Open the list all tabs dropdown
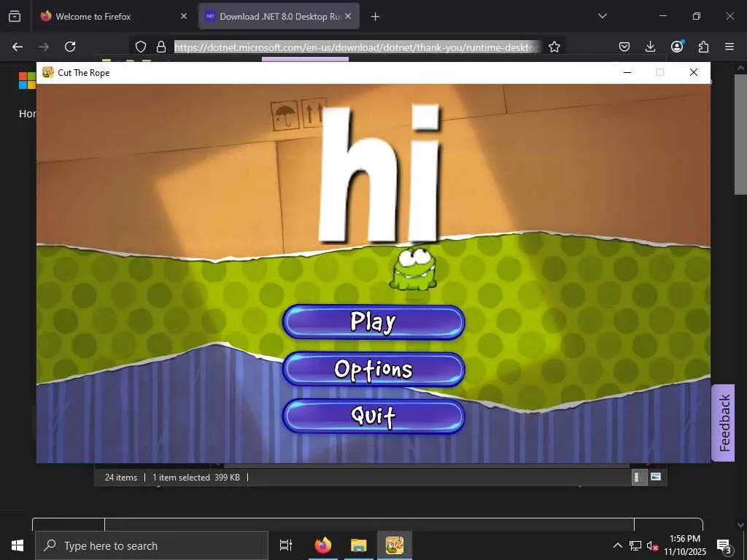This screenshot has width=747, height=560. pos(602,16)
